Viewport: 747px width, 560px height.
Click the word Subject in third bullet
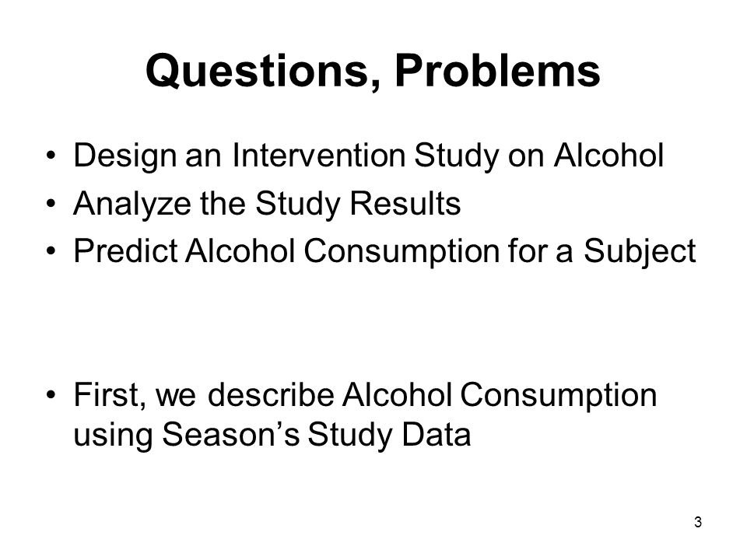pos(640,252)
